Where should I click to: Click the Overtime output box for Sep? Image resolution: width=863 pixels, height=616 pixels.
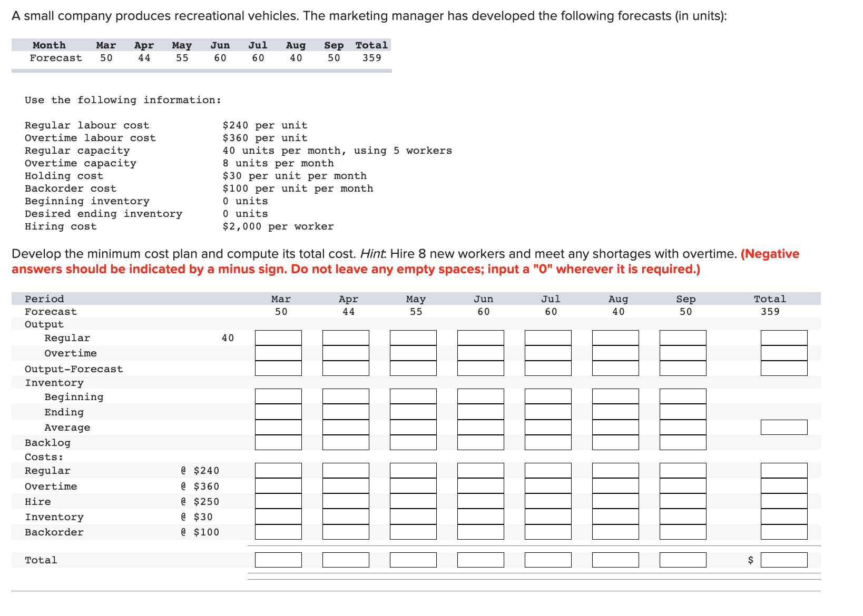pos(683,353)
